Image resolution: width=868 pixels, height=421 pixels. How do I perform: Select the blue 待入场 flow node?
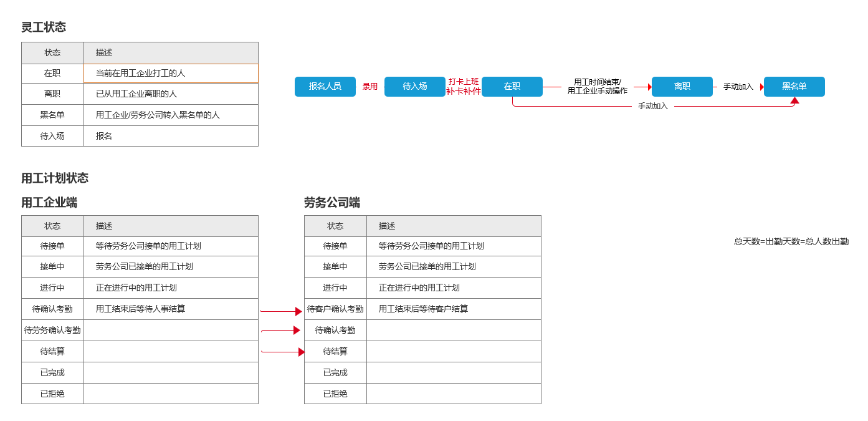click(x=415, y=87)
